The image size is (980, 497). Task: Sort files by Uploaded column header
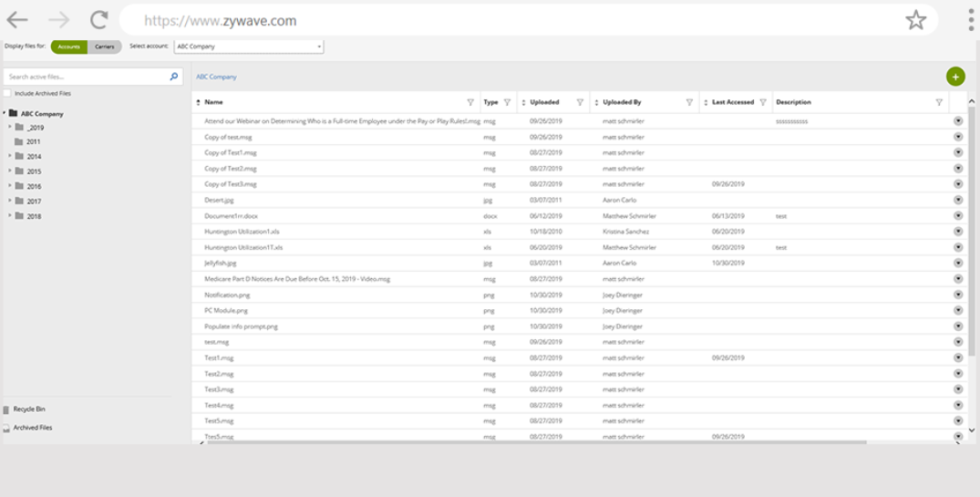click(544, 102)
